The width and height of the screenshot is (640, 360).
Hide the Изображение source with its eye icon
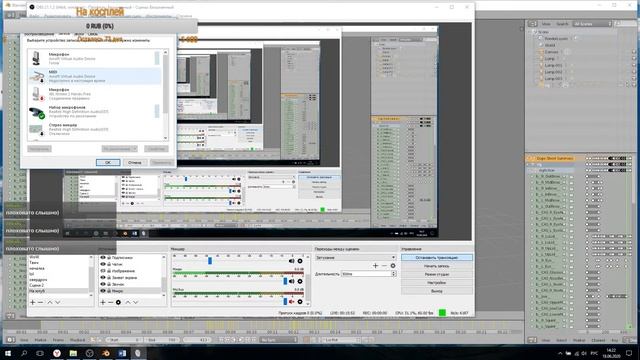tap(103, 271)
